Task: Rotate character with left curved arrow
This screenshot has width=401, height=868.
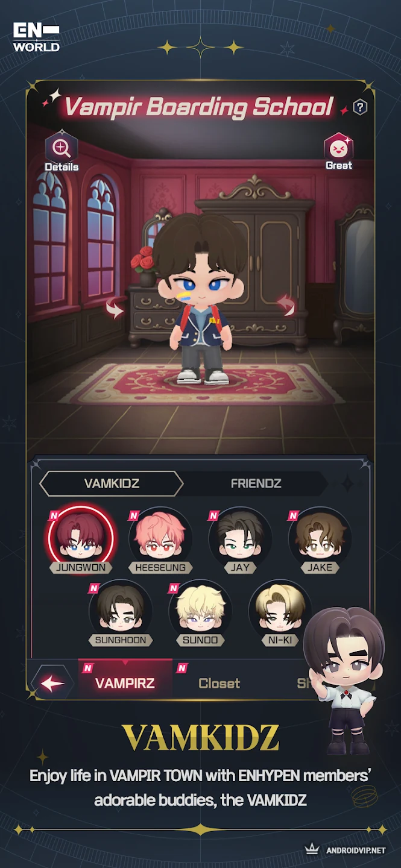Action: 115,308
